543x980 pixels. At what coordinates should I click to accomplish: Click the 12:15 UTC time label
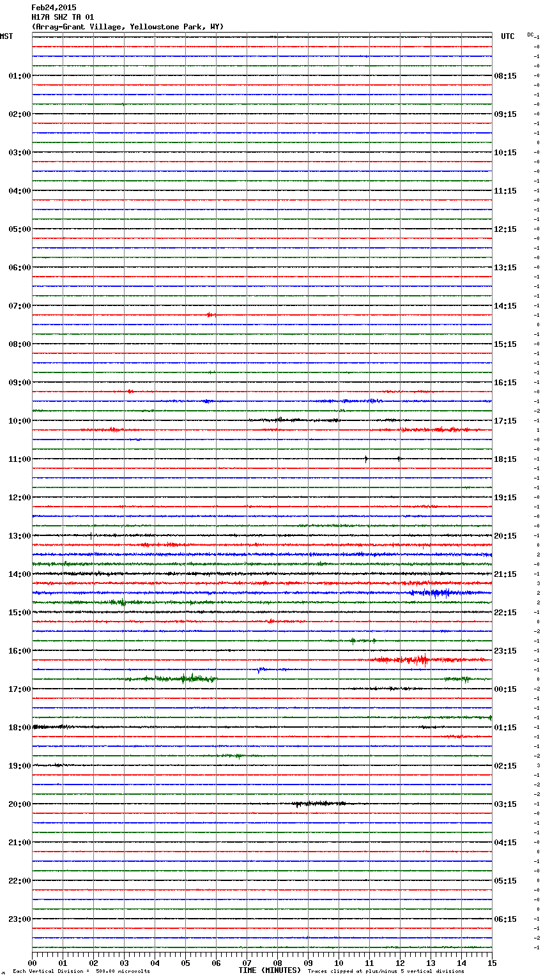[x=505, y=229]
